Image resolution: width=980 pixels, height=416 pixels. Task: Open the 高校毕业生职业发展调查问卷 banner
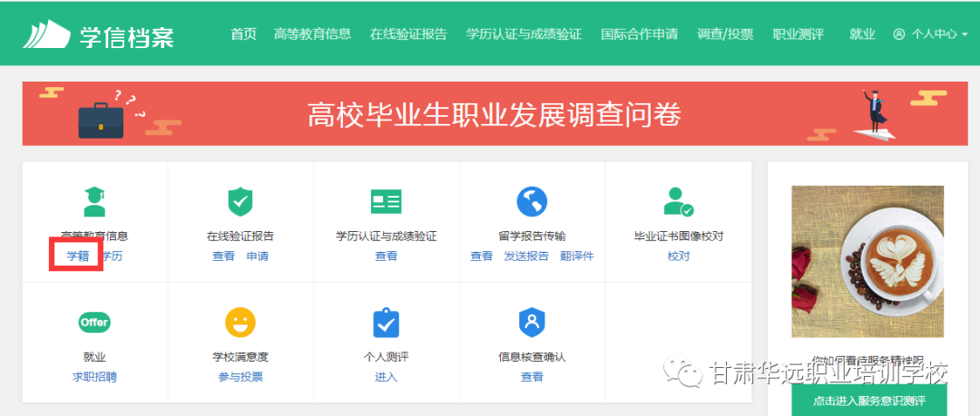495,114
